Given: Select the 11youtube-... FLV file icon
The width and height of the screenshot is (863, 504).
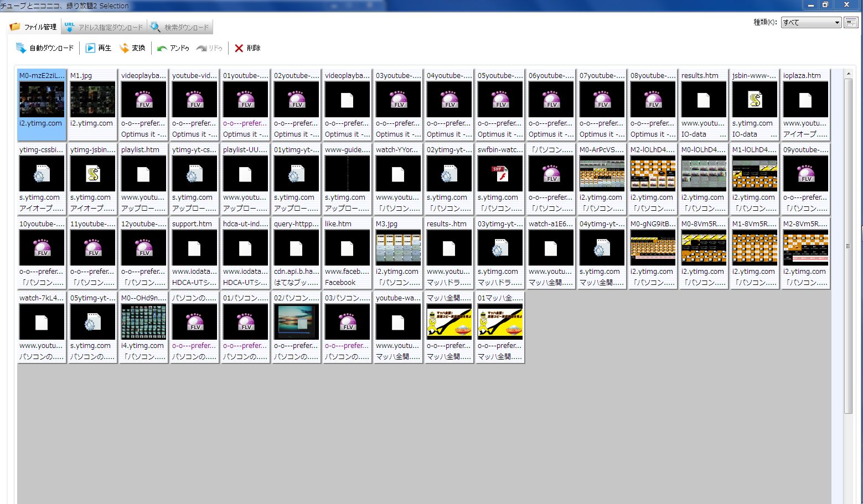Looking at the screenshot, I should 93,248.
